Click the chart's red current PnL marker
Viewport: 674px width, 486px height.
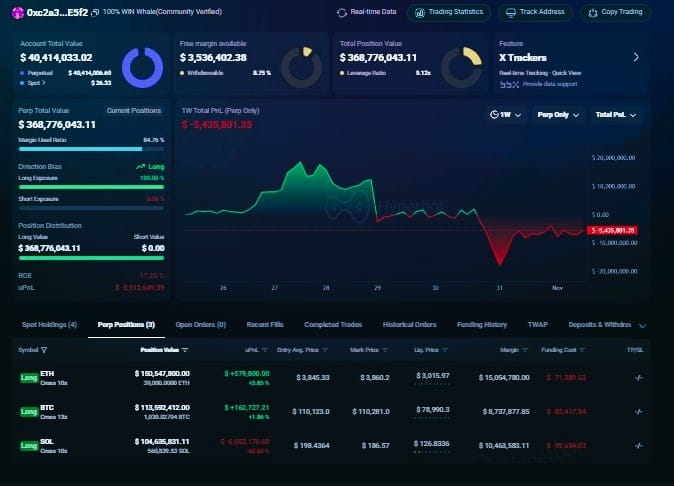(x=612, y=230)
